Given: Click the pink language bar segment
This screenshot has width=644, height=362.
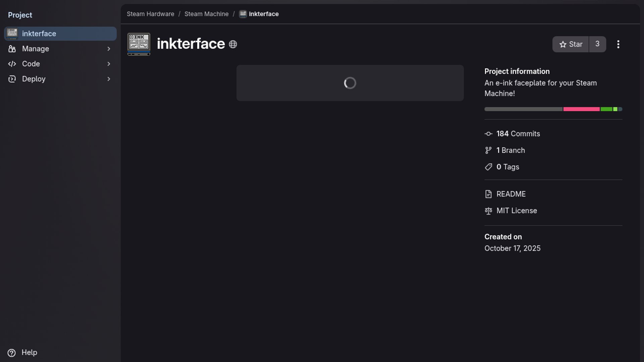Looking at the screenshot, I should 582,109.
